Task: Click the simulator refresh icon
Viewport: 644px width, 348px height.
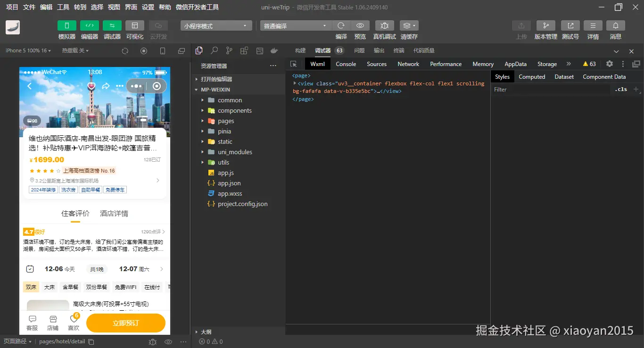Action: [125, 51]
